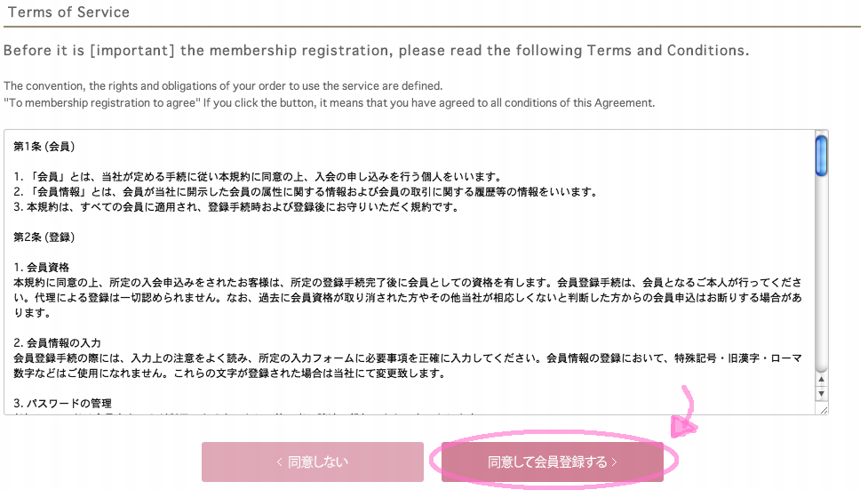This screenshot has width=868, height=490.
Task: Click the right chevron on 同意して会員登録する button
Action: [614, 462]
